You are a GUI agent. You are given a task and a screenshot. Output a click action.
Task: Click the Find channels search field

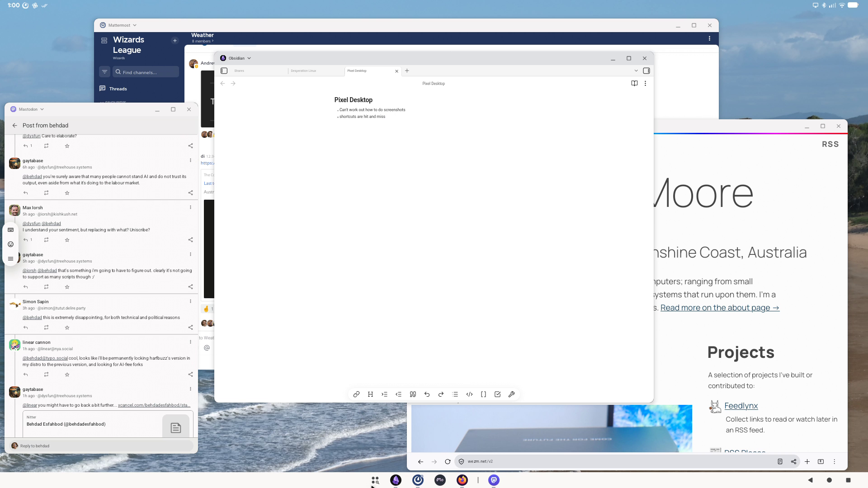point(146,72)
